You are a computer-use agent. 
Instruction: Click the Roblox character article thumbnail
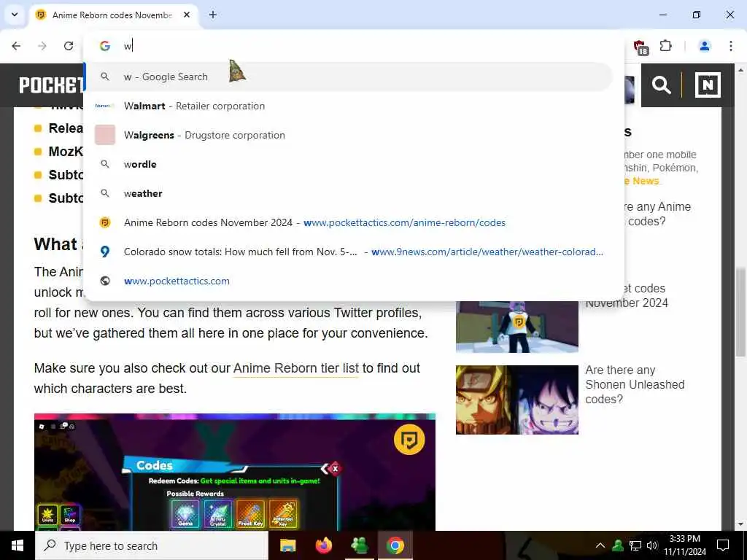(x=517, y=327)
